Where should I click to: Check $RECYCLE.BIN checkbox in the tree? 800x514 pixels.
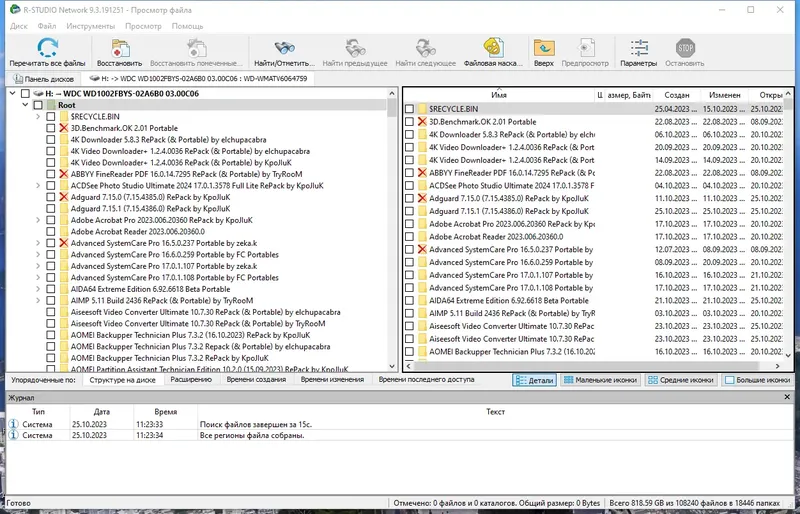click(x=51, y=116)
